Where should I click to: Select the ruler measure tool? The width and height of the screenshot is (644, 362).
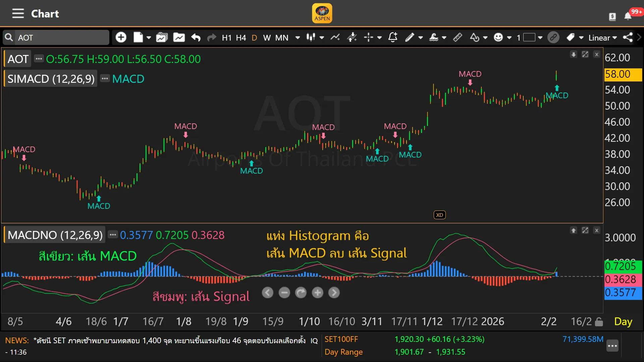(x=458, y=37)
